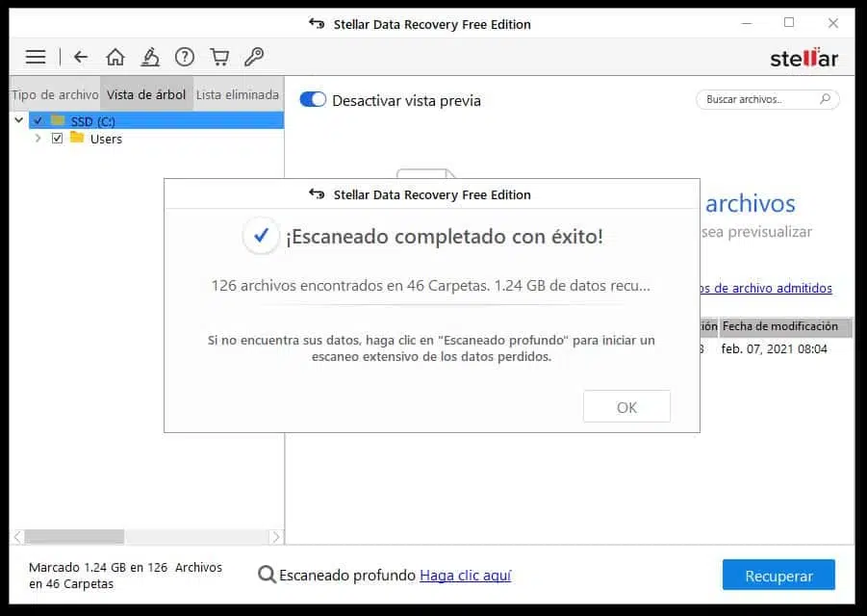Click the 126 archivos encontrados summary text
This screenshot has height=616, width=867.
(x=431, y=285)
